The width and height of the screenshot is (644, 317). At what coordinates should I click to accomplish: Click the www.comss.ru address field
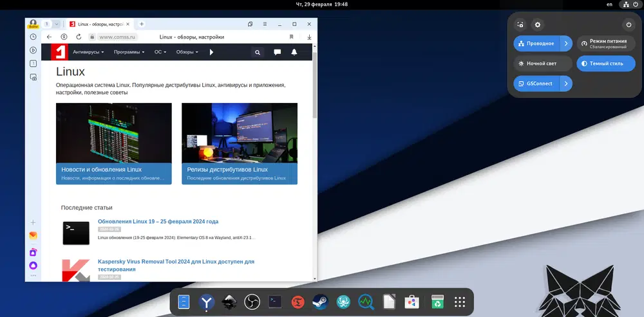tap(116, 37)
